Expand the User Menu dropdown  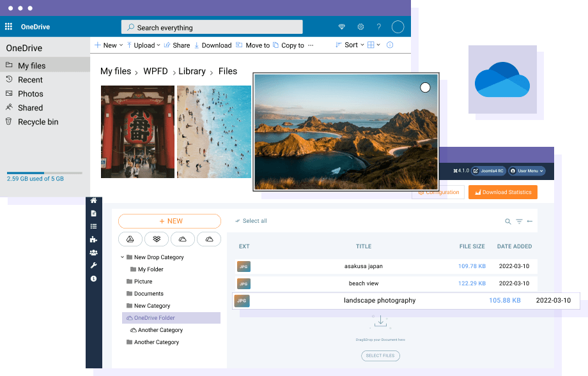527,171
